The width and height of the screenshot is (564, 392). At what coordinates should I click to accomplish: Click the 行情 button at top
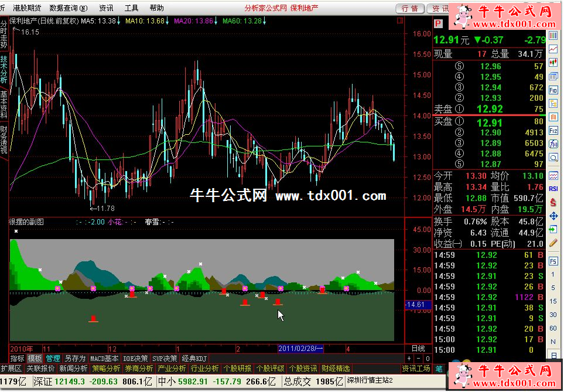[410, 8]
